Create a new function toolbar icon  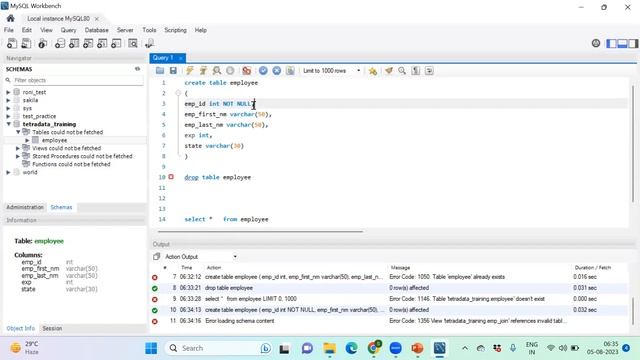click(x=116, y=43)
